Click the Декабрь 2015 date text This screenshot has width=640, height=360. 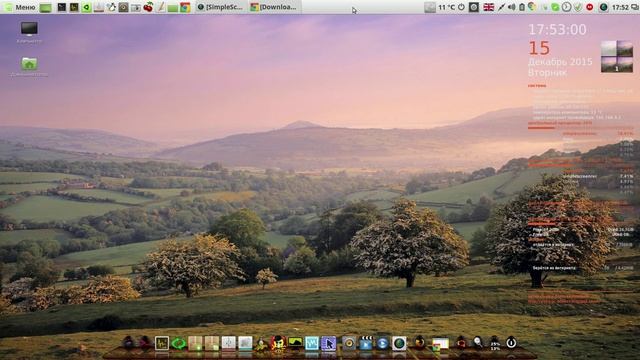tap(560, 62)
